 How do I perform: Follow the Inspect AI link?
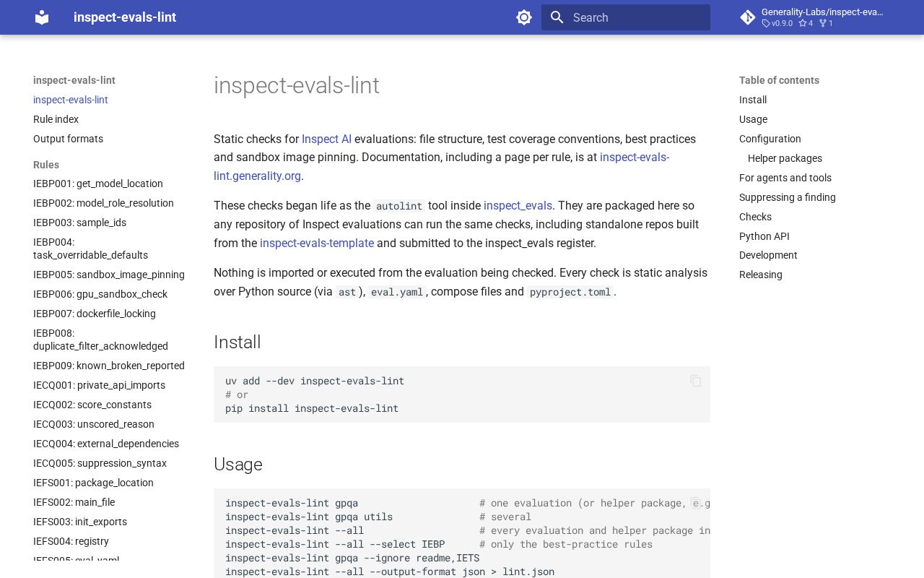click(x=326, y=139)
